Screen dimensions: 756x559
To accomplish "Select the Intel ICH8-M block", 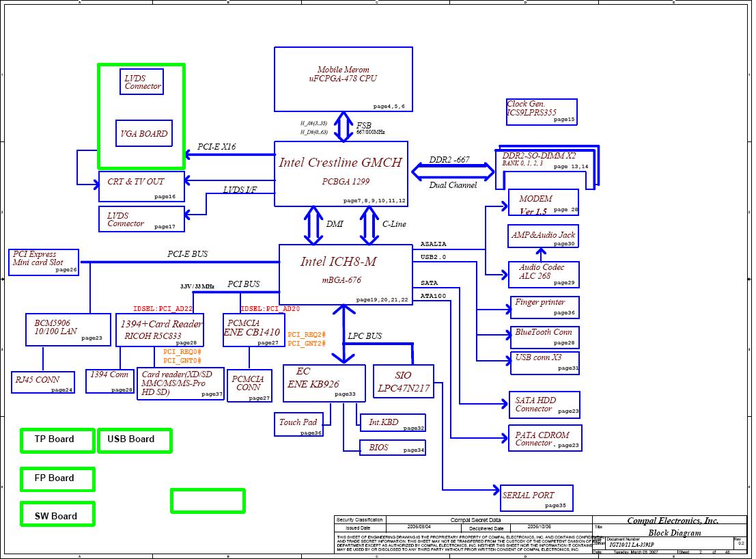I will click(346, 274).
